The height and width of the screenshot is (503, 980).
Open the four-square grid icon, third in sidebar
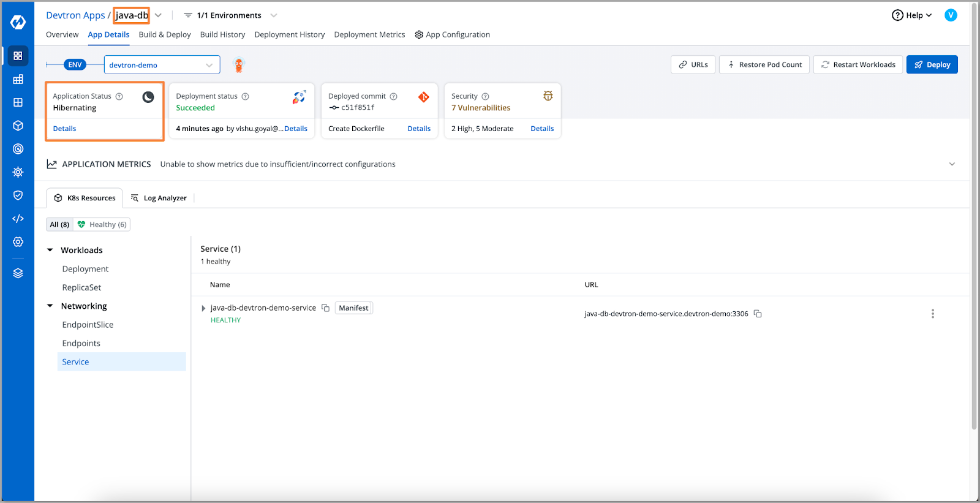[x=18, y=102]
